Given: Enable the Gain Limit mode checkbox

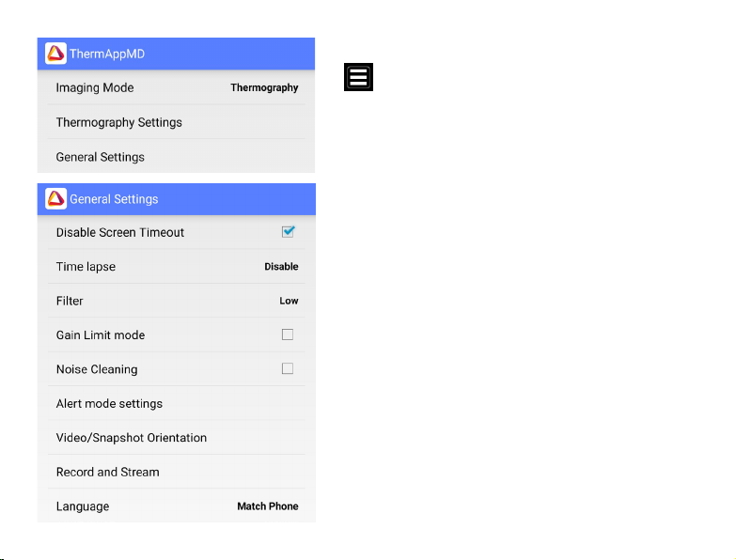Looking at the screenshot, I should point(288,334).
